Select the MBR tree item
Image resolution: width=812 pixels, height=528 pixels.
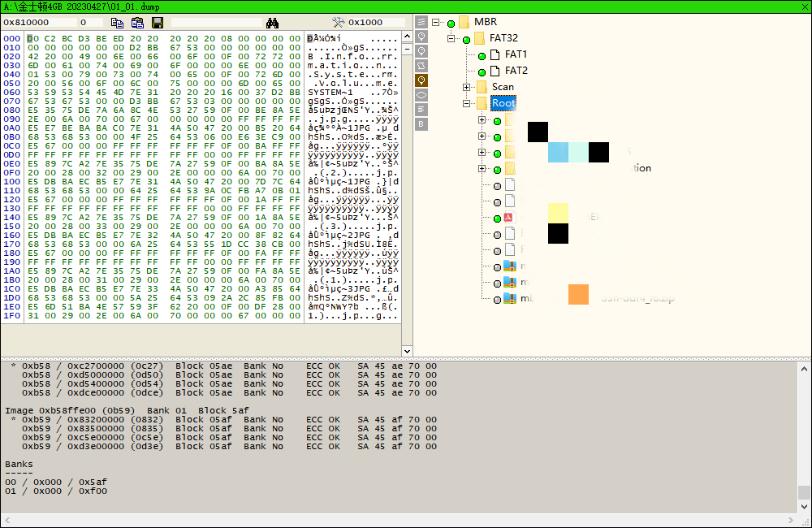tap(486, 22)
